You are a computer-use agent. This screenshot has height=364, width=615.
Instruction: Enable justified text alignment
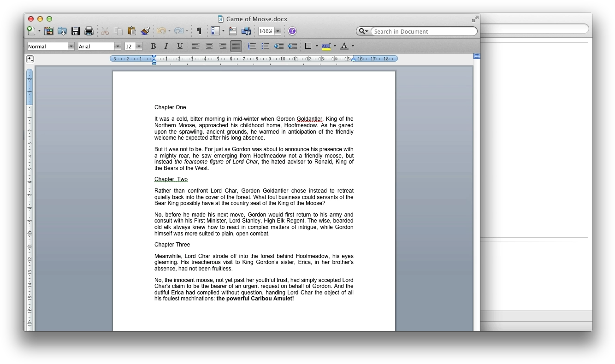[236, 46]
